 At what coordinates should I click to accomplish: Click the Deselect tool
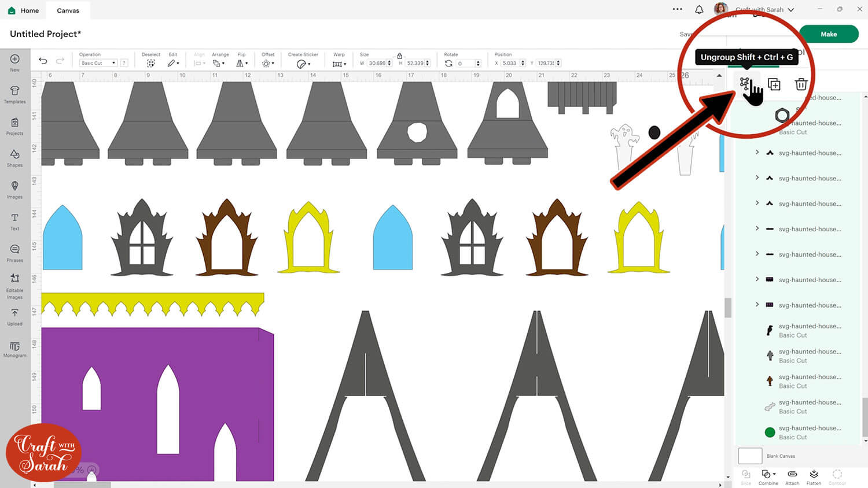point(150,60)
